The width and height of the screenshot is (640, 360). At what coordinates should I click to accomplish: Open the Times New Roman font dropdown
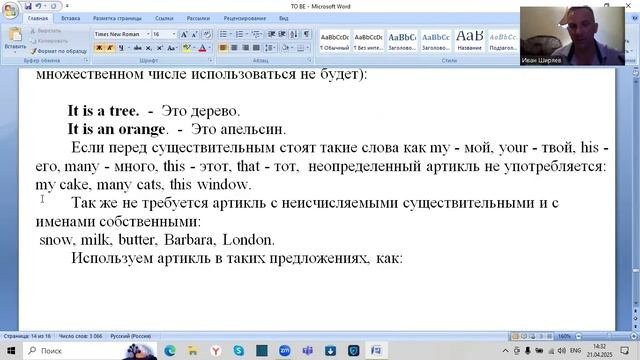pyautogui.click(x=148, y=34)
